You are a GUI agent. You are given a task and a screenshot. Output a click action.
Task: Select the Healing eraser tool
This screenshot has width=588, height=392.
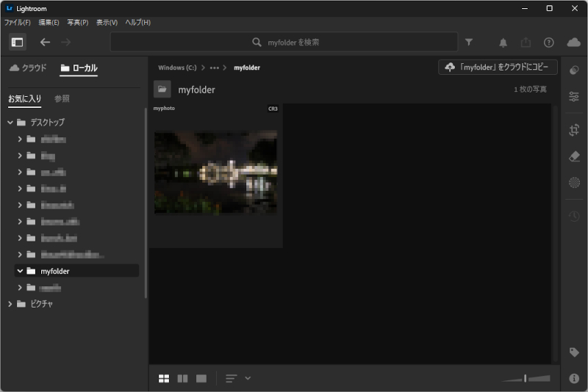point(574,156)
